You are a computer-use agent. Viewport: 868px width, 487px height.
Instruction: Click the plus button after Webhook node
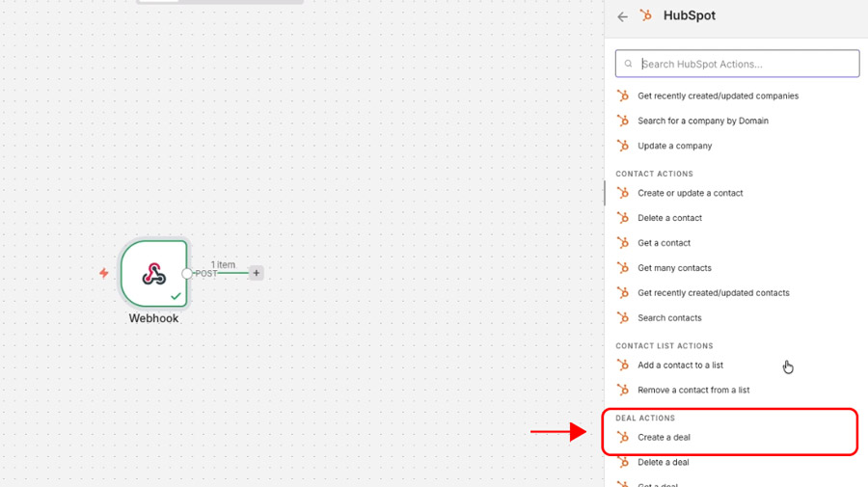(256, 274)
